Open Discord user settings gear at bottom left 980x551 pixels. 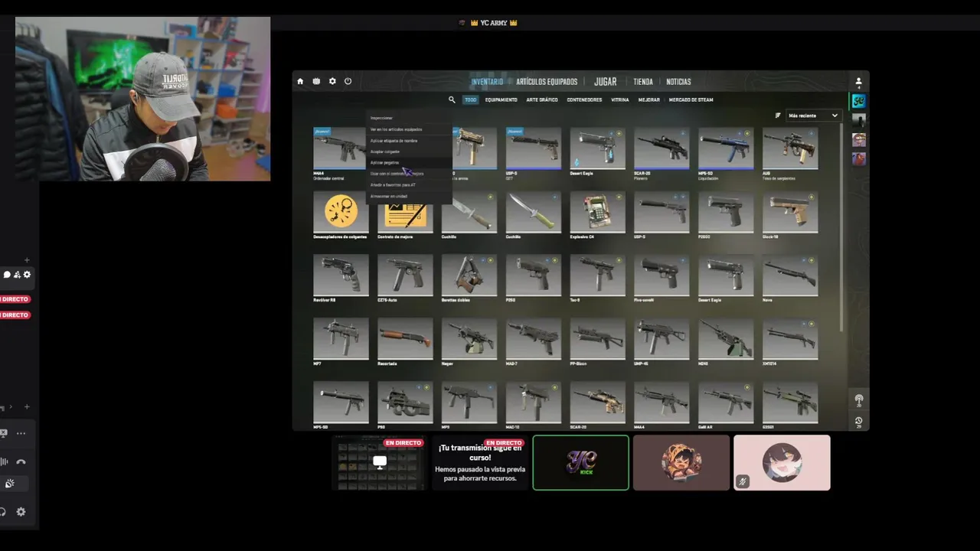[x=21, y=512]
